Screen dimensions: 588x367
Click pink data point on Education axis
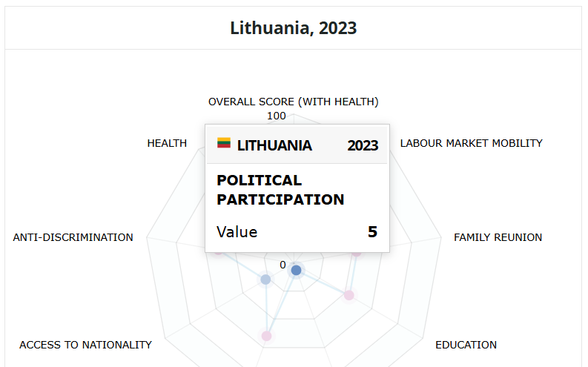[348, 295]
